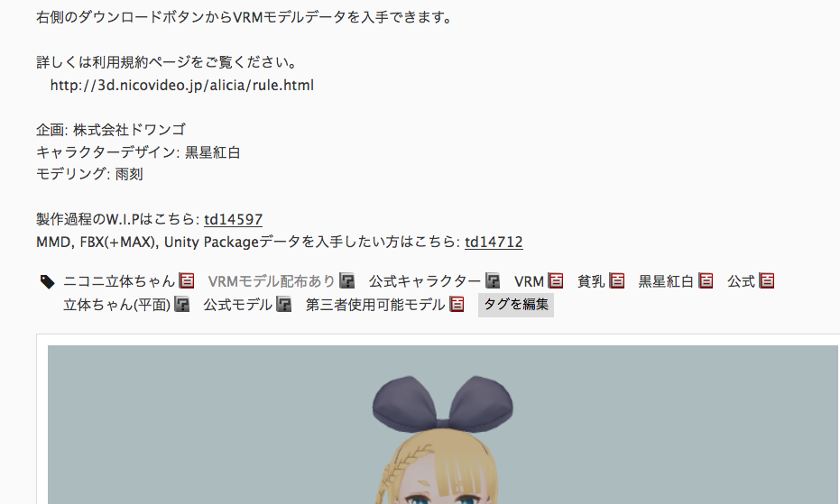The width and height of the screenshot is (840, 504).
Task: Click the rule.html URL text
Action: (x=182, y=85)
